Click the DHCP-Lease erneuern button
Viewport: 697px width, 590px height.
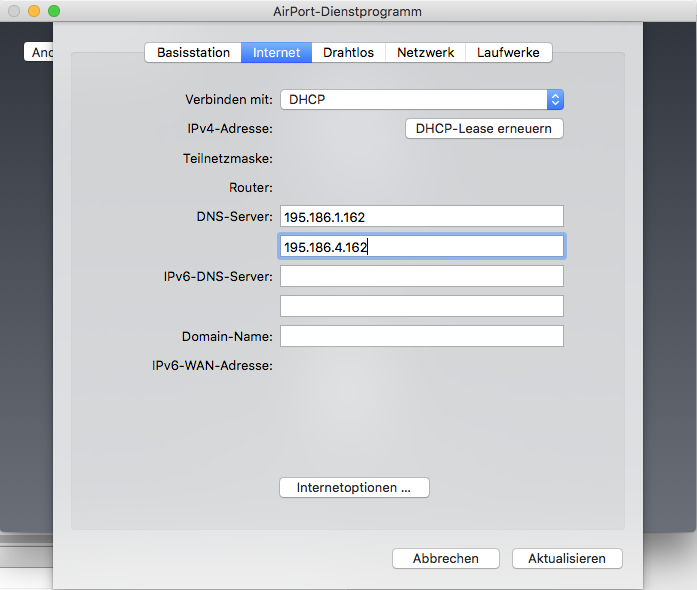[x=484, y=129]
